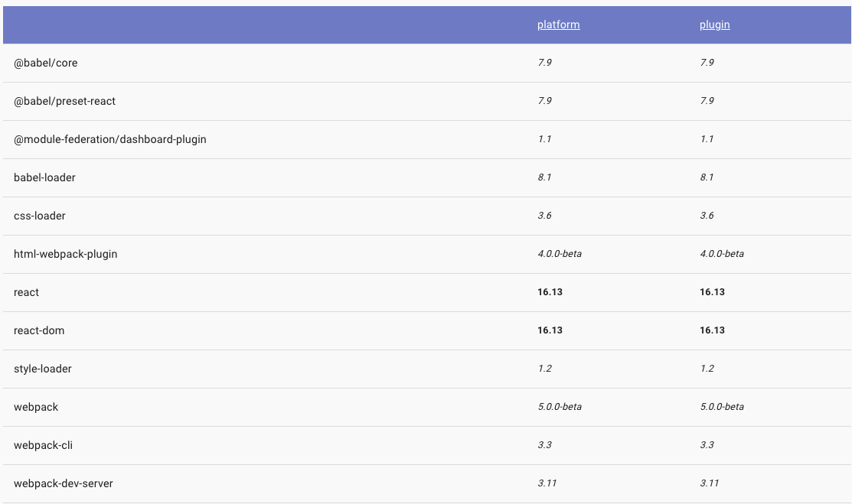Click plugin 5.0.0-beta for webpack
Viewport: 852px width, 504px height.
[722, 407]
